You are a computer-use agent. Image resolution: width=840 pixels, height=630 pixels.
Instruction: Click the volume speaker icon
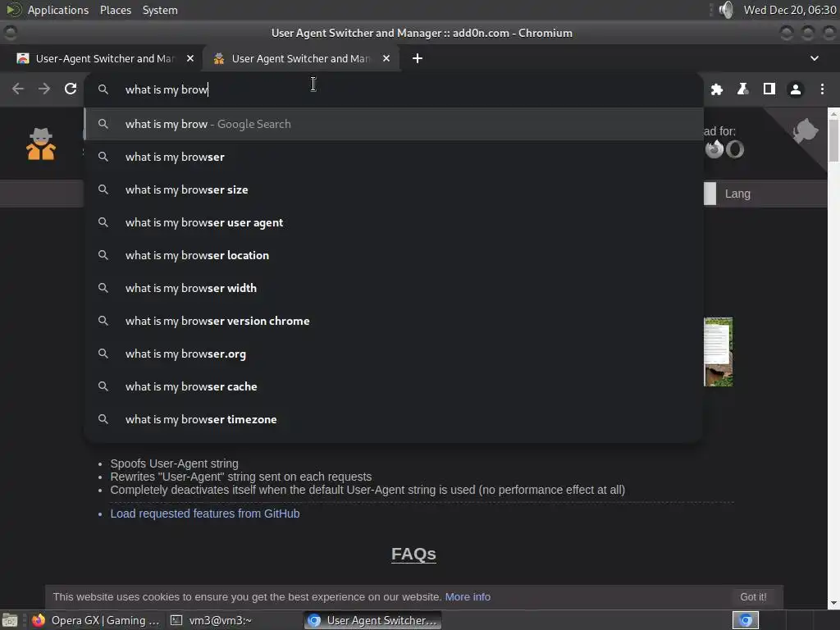(726, 10)
